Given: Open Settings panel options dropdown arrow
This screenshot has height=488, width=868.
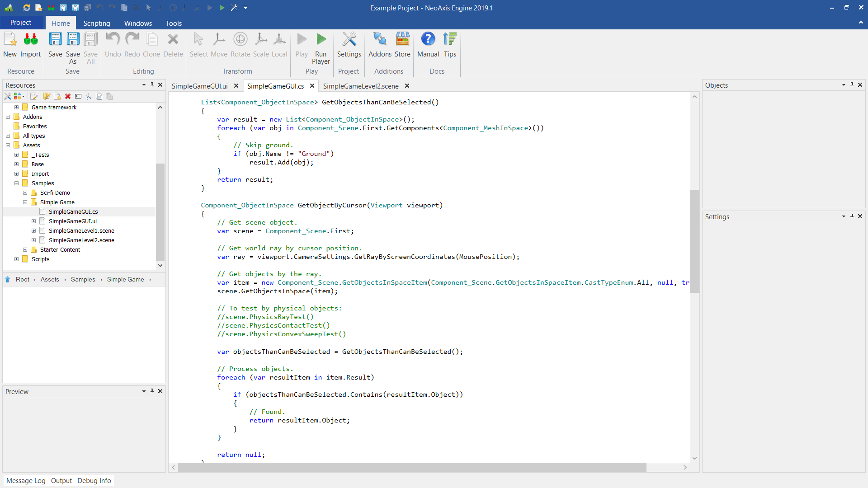Looking at the screenshot, I should coord(844,216).
